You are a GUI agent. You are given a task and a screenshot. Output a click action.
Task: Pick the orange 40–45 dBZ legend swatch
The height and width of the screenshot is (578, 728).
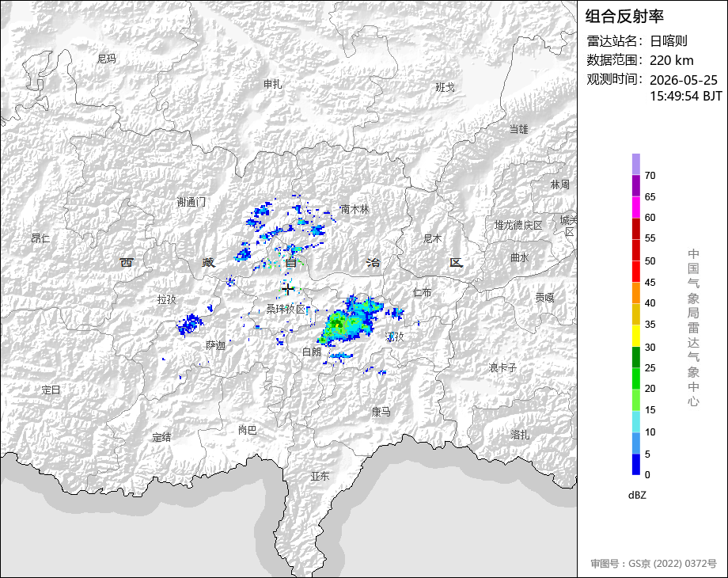coord(636,293)
